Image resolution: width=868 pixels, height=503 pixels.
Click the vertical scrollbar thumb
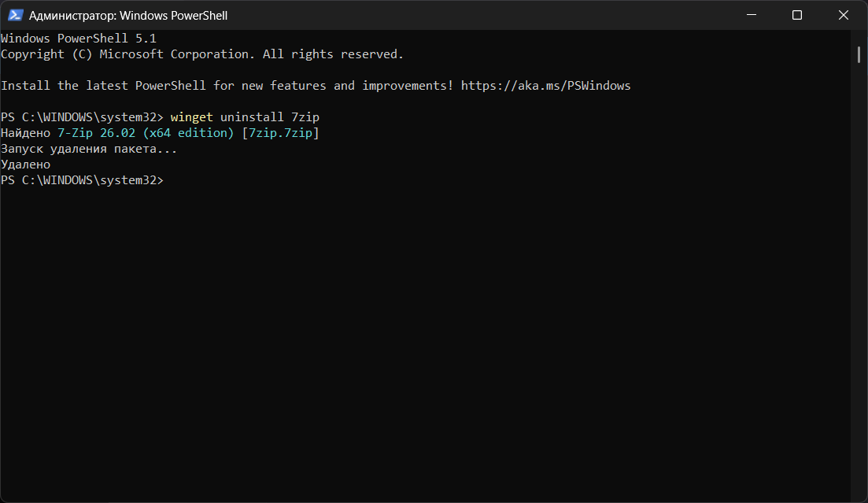pos(859,54)
